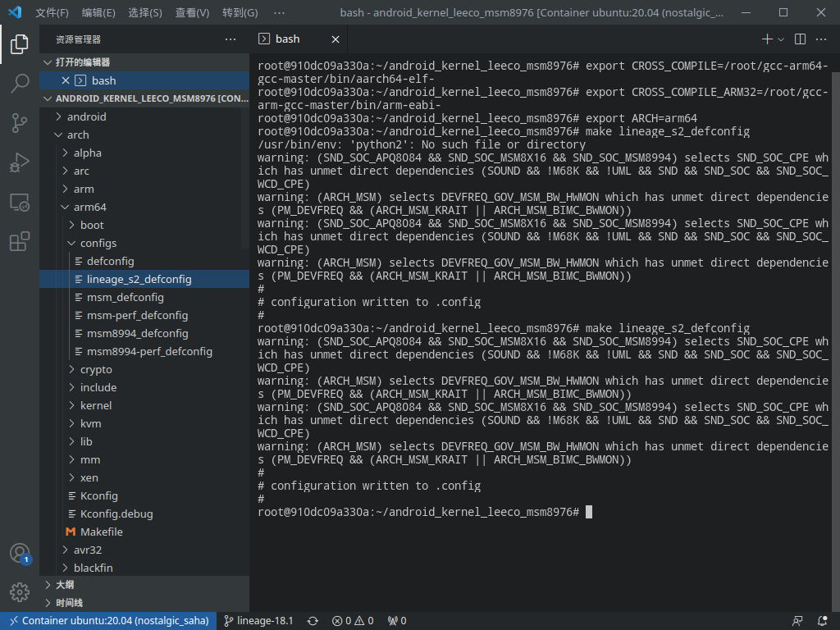Viewport: 840px width, 630px height.
Task: Open the Accounts menu icon
Action: pyautogui.click(x=20, y=553)
